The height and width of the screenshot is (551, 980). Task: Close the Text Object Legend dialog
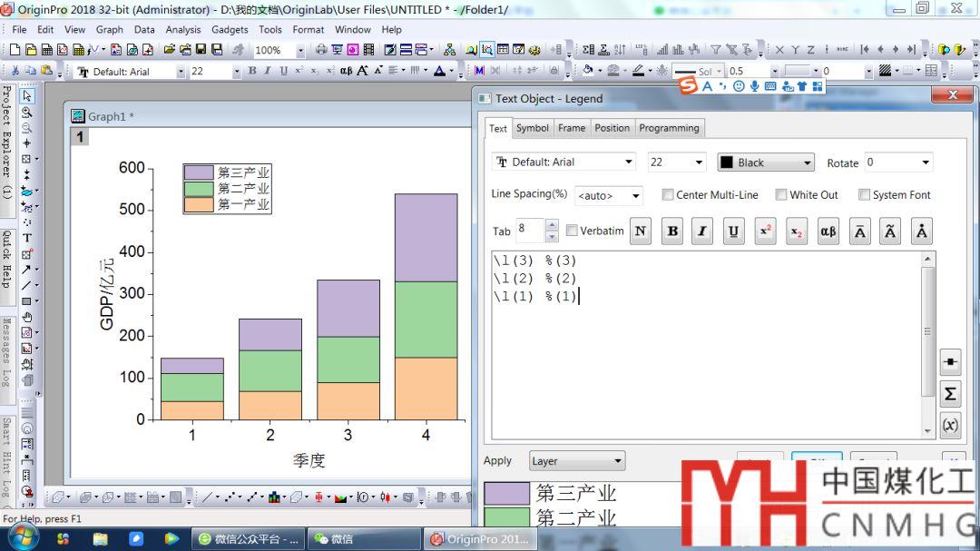952,94
